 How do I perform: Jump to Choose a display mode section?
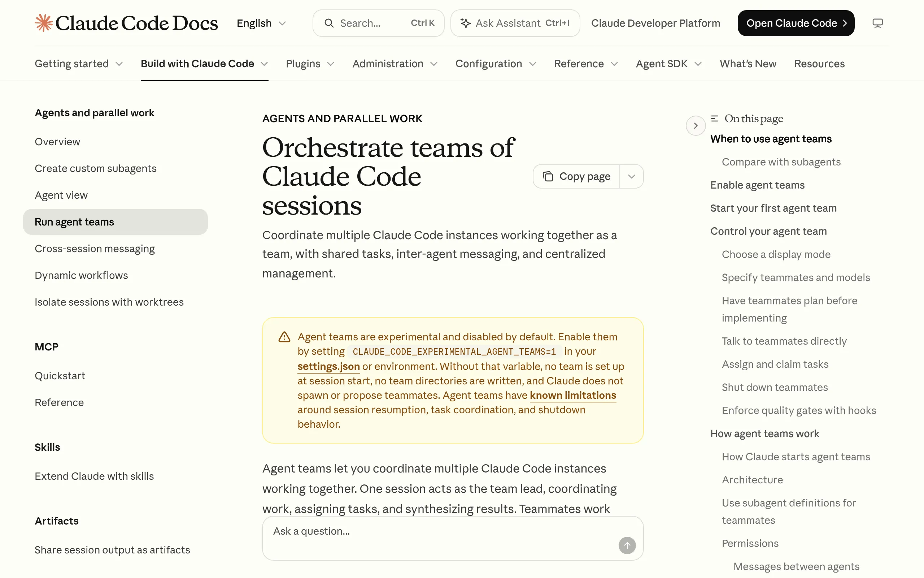pyautogui.click(x=776, y=254)
